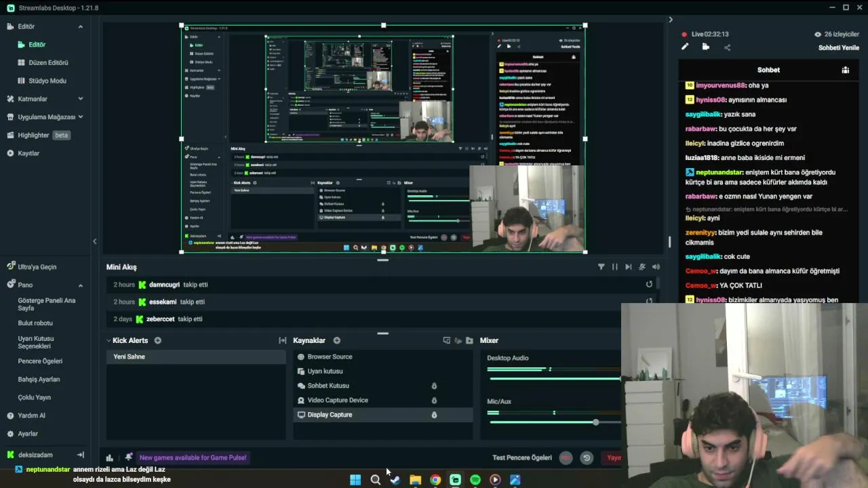Expand the Katmanlar sidebar section

click(x=80, y=99)
